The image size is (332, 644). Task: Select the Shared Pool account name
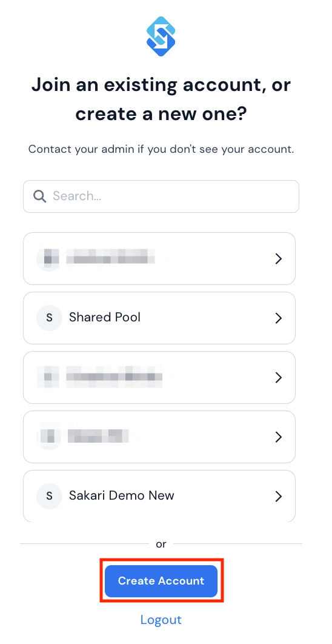(x=105, y=318)
